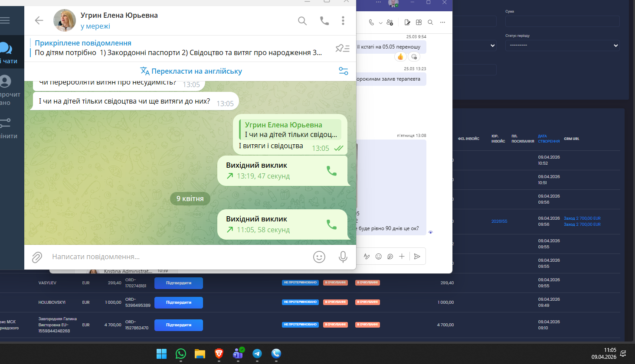Image resolution: width=635 pixels, height=364 pixels.
Task: Start a Telegram voice call from chat header
Action: [324, 20]
